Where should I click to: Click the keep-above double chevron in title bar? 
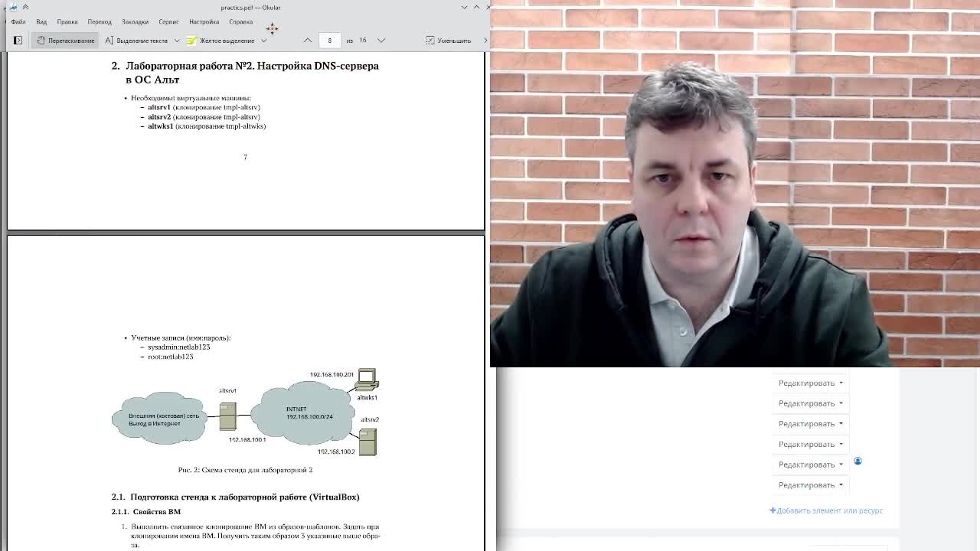(25, 7)
